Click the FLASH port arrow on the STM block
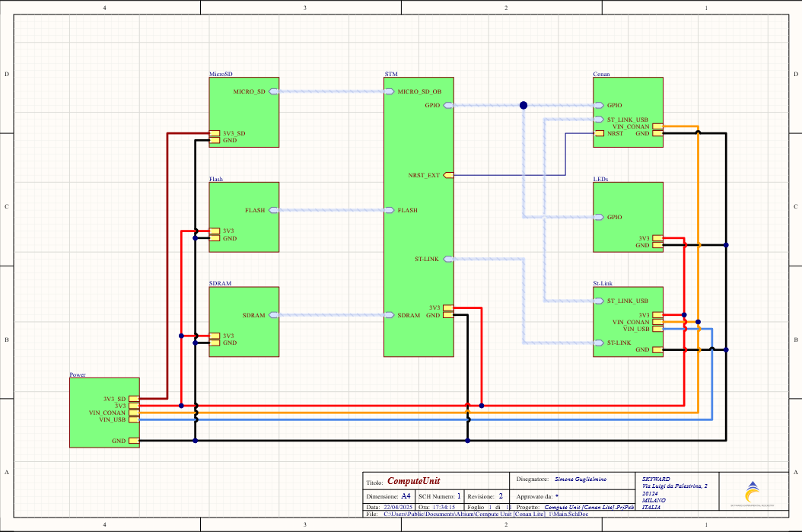This screenshot has height=532, width=802. pos(390,210)
